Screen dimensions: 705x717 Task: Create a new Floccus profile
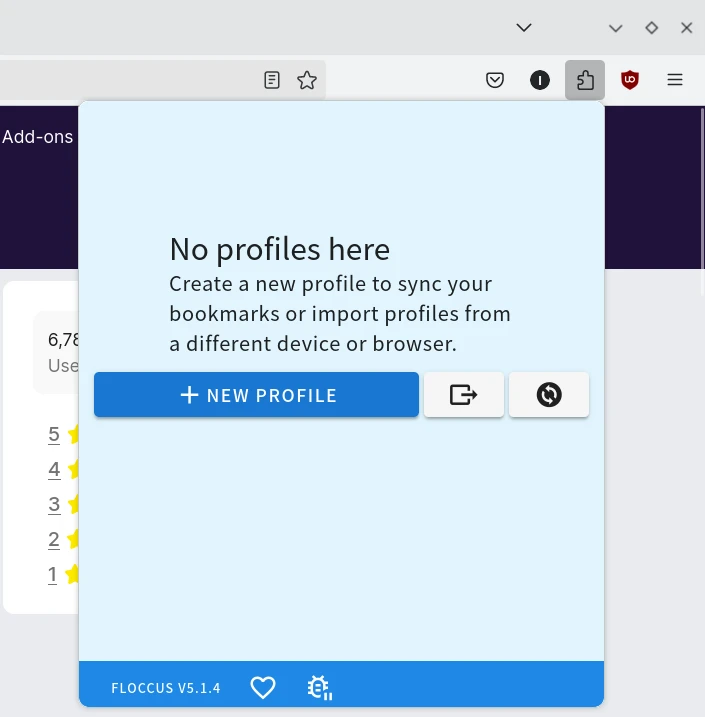tap(256, 395)
